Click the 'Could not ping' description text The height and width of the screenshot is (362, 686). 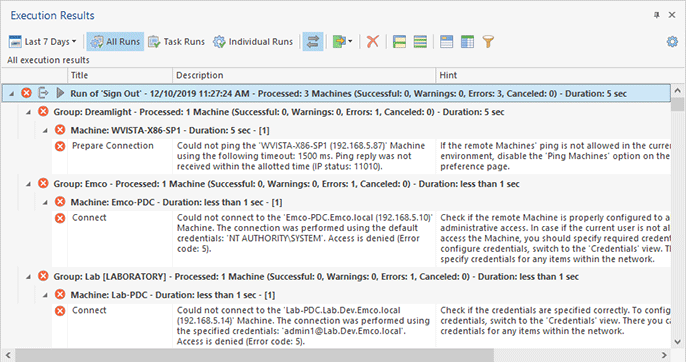coord(301,156)
